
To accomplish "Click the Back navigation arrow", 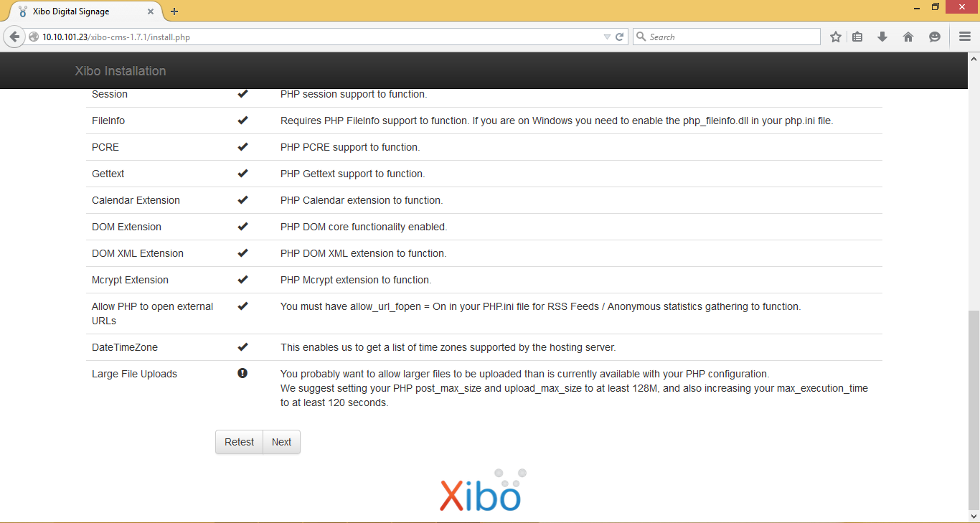I will click(x=14, y=36).
